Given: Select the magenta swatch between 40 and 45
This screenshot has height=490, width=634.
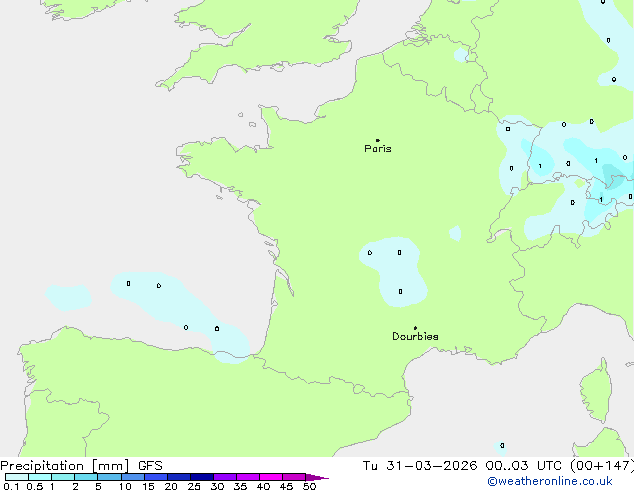Looking at the screenshot, I should click(271, 477).
